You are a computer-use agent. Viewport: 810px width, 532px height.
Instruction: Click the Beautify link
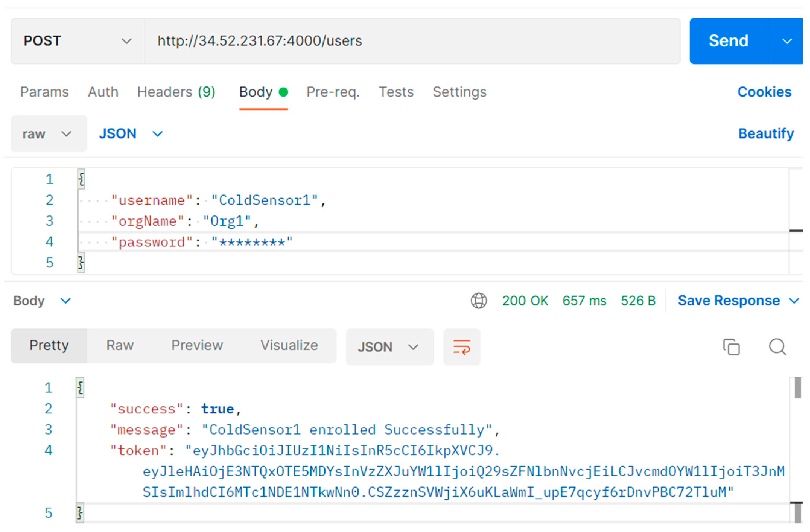point(766,133)
